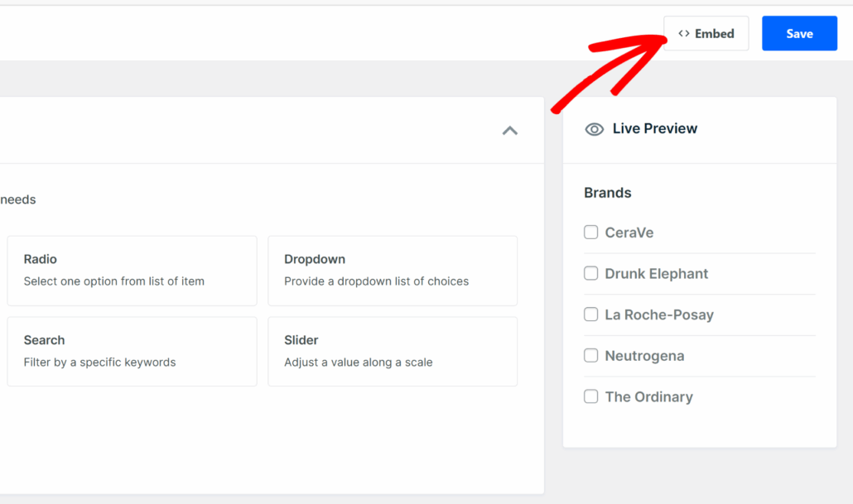Enable the Neutrogena checkbox
853x504 pixels.
590,355
